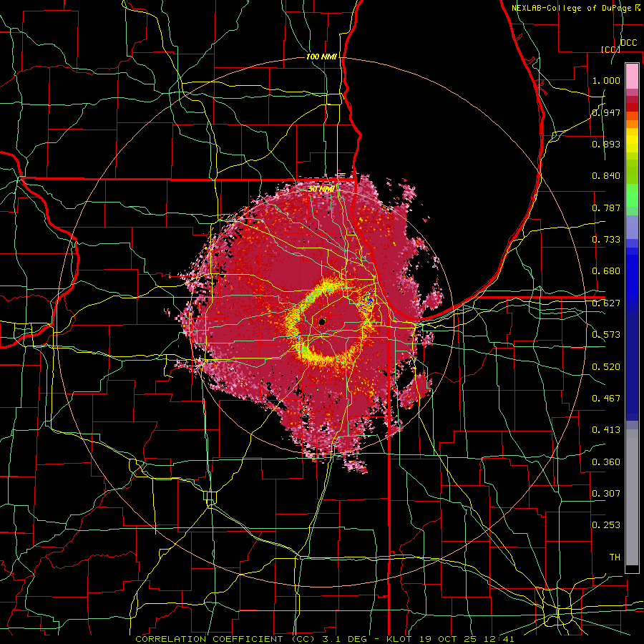Click the 0.787 color scale value
Image resolution: width=644 pixels, height=644 pixels.
[x=606, y=208]
